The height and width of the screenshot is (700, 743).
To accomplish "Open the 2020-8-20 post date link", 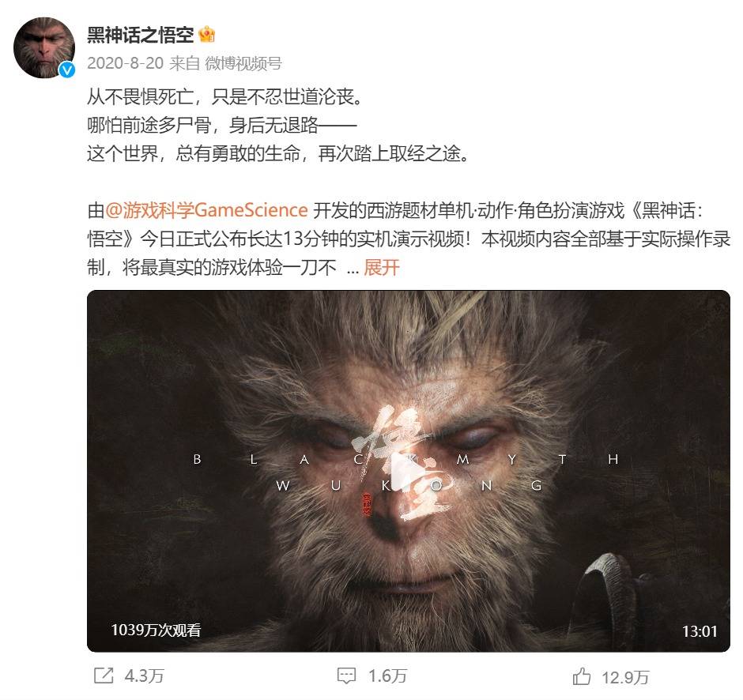I will tap(125, 63).
